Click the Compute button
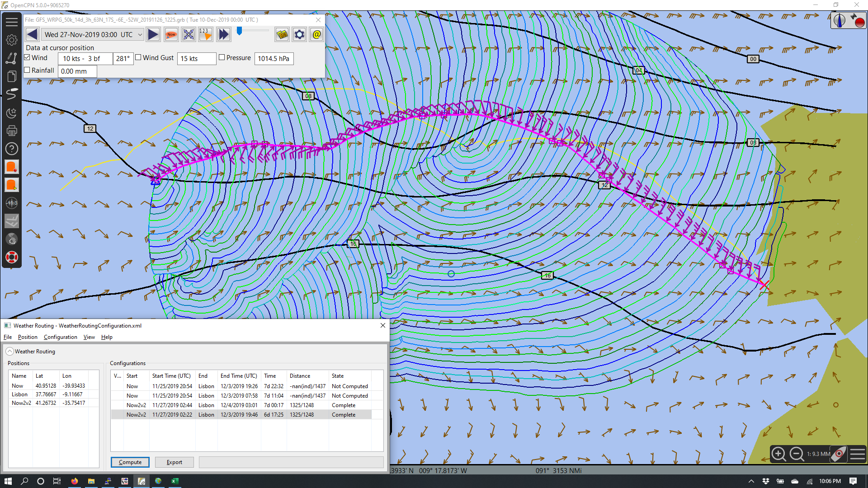This screenshot has width=868, height=488. (130, 462)
